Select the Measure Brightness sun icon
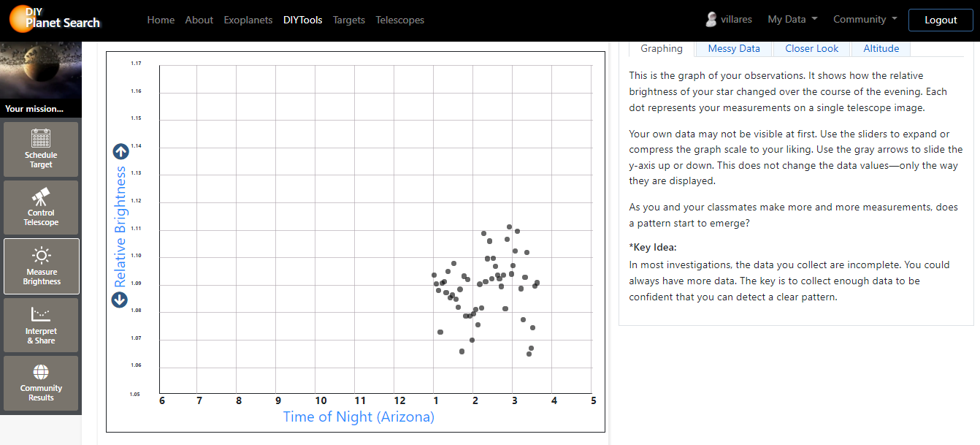980x445 pixels. coord(41,256)
